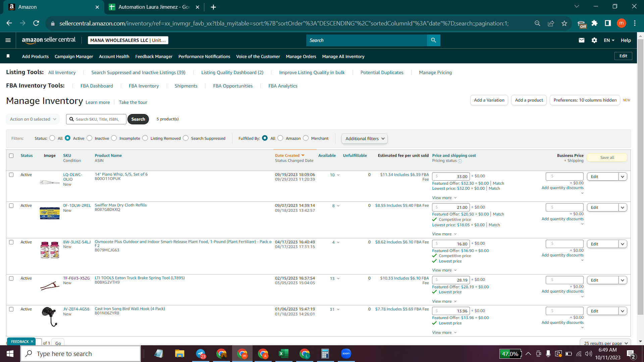This screenshot has width=644, height=362.
Task: Share this page via address bar icon
Action: (551, 23)
